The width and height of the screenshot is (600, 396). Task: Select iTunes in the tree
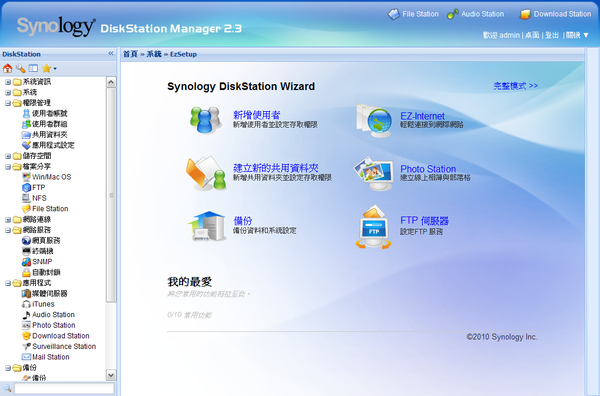pyautogui.click(x=38, y=304)
